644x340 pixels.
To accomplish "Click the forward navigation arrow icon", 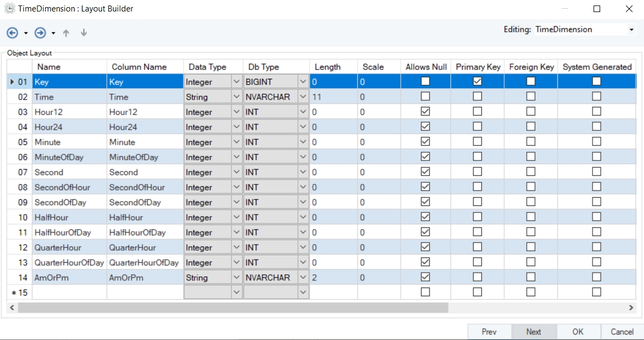I will tap(40, 33).
